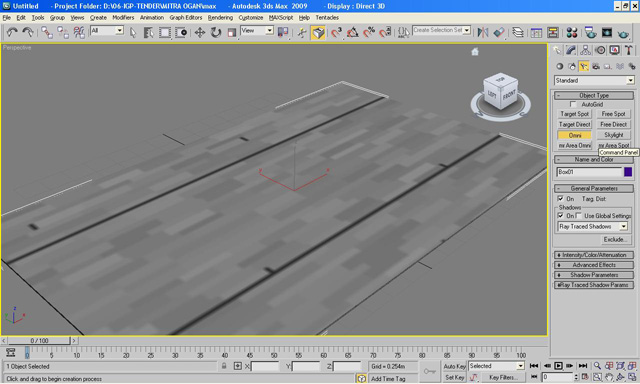Uncheck the light On checkbox
Image resolution: width=640 pixels, height=384 pixels.
point(560,199)
